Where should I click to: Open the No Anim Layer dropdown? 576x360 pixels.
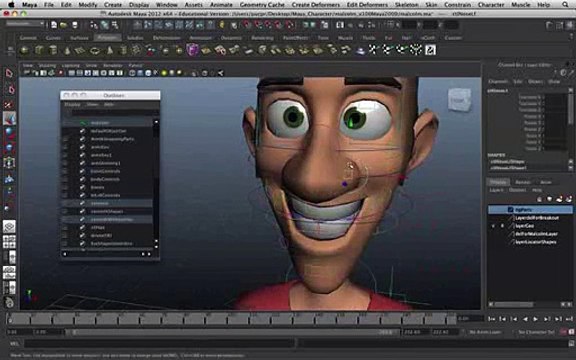(x=485, y=332)
